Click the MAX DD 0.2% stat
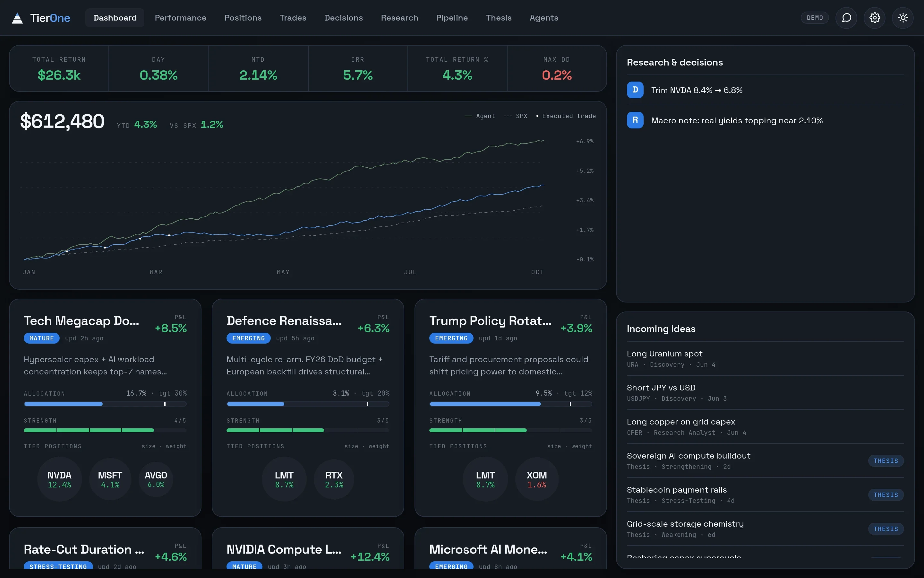Screen dimensions: 924x578 pos(556,68)
